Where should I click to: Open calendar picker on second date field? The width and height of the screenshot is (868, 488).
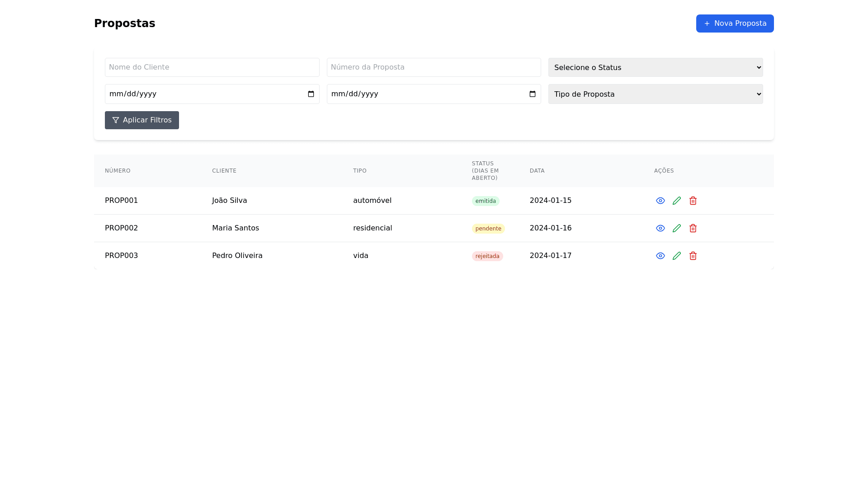pos(533,94)
